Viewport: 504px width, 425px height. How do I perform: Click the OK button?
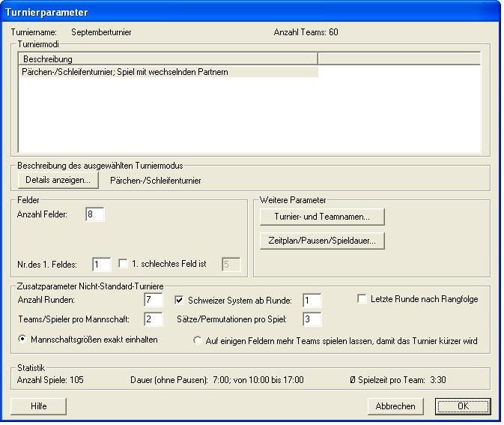[462, 406]
